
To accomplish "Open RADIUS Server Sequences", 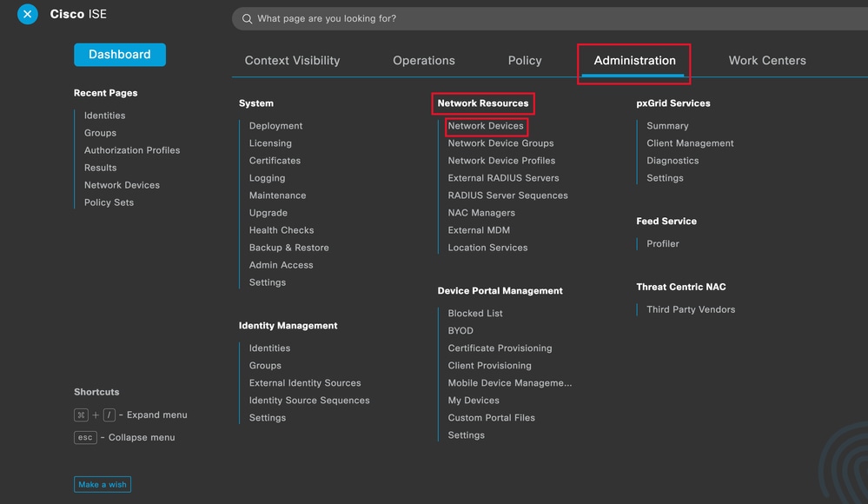I will [x=507, y=196].
